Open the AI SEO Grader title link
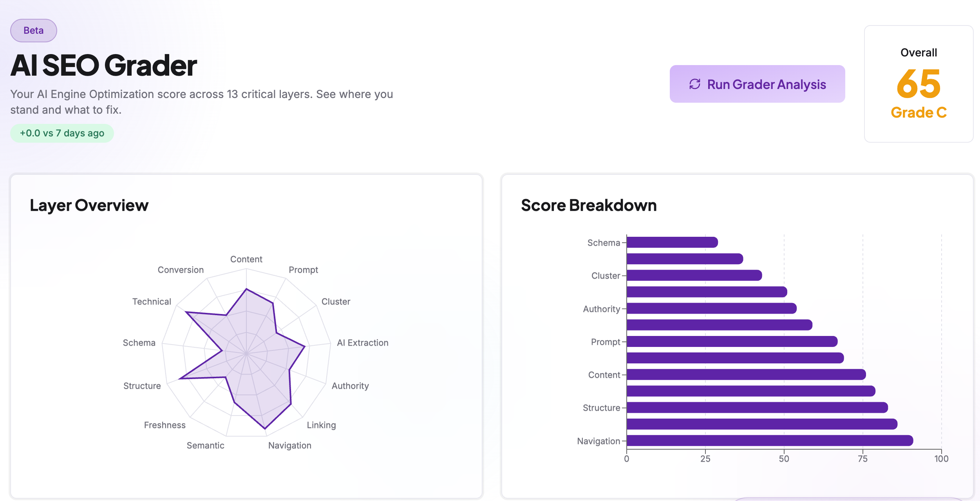Viewport: 980px width, 501px height. (x=103, y=65)
